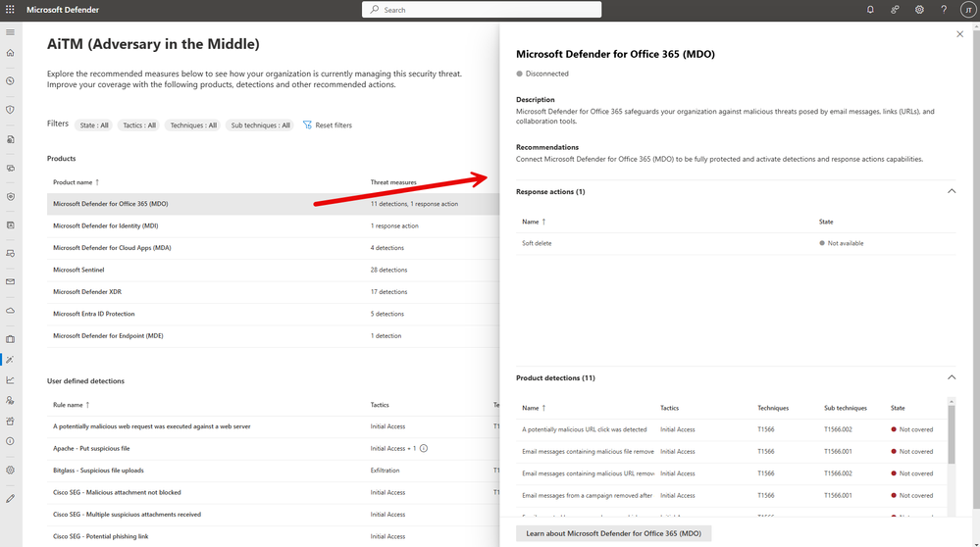
Task: Close the MDO details panel
Action: click(960, 34)
